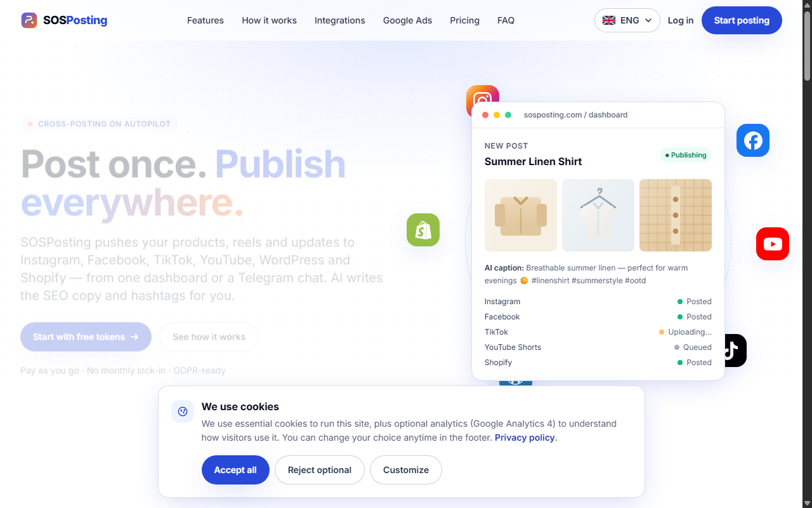The image size is (812, 508).
Task: Click the UK flag icon
Action: coord(609,20)
